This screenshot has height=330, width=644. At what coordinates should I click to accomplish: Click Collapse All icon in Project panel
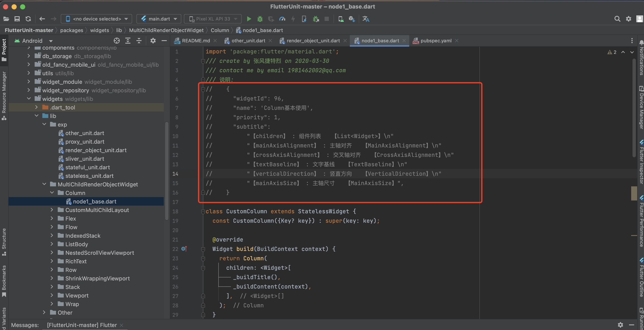tap(139, 41)
